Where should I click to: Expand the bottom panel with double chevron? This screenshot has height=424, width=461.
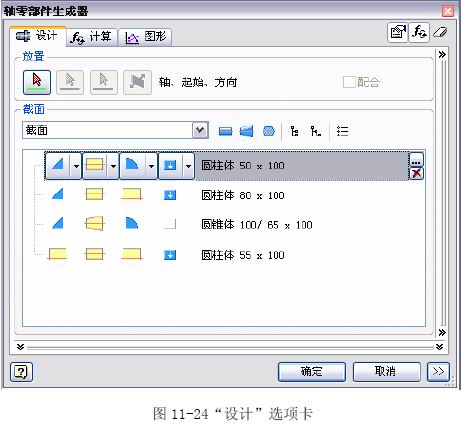point(20,347)
